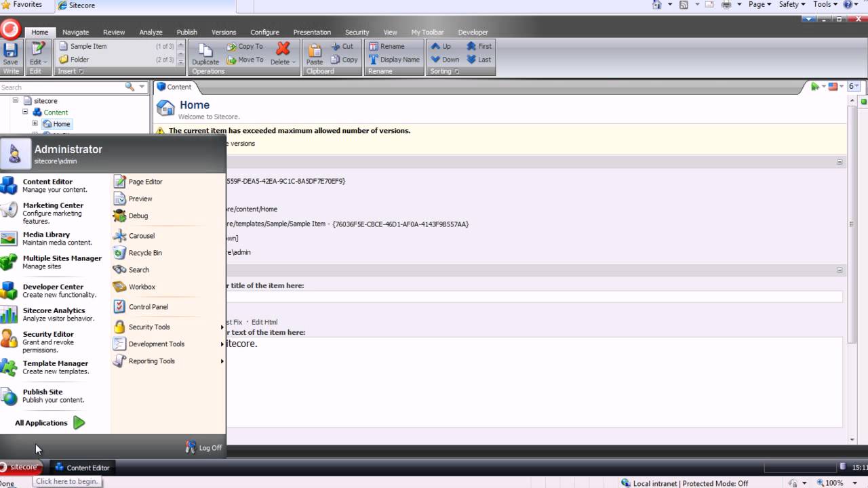Open the Delete dropdown arrow
Image resolution: width=868 pixels, height=488 pixels.
click(x=294, y=62)
